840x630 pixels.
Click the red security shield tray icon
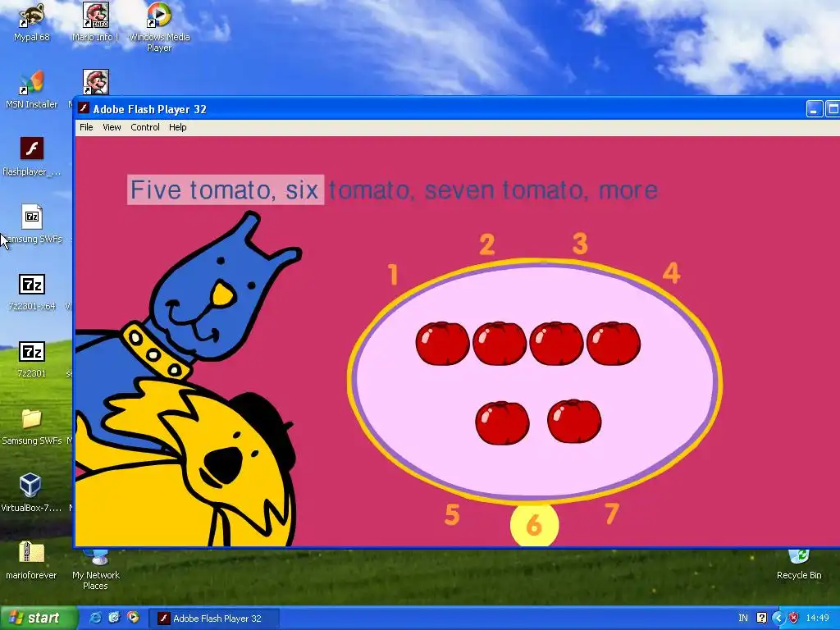793,619
